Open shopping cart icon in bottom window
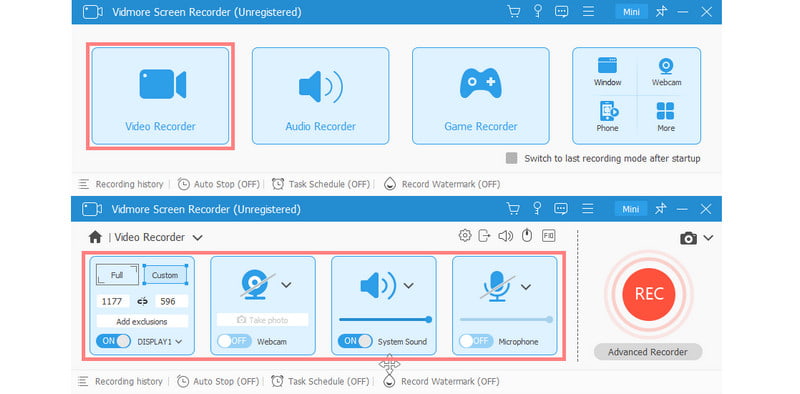The width and height of the screenshot is (800, 394). 513,209
